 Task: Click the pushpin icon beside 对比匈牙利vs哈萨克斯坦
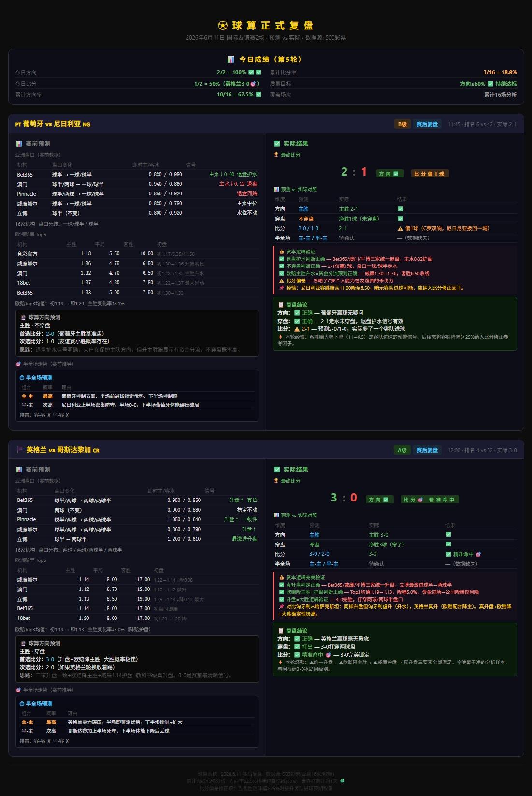point(282,606)
